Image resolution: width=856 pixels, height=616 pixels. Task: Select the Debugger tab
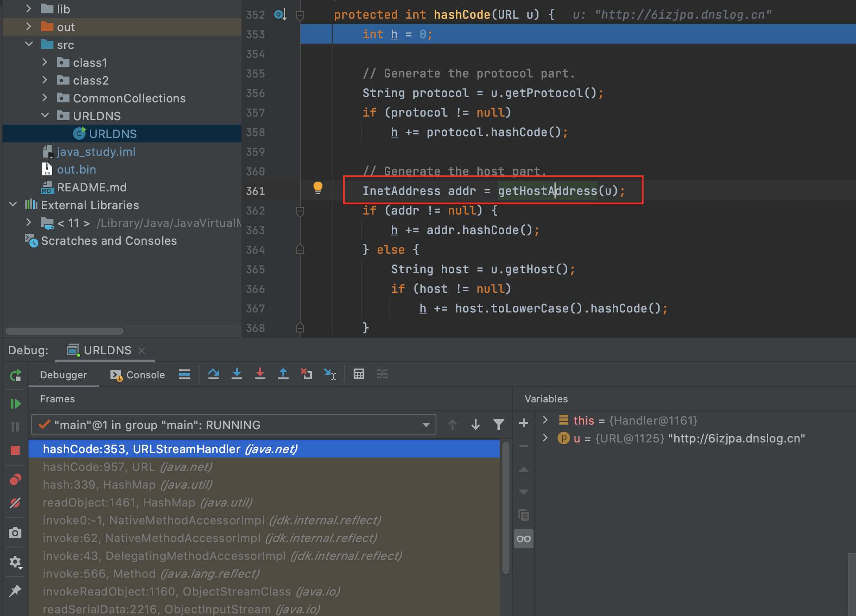[x=63, y=375]
